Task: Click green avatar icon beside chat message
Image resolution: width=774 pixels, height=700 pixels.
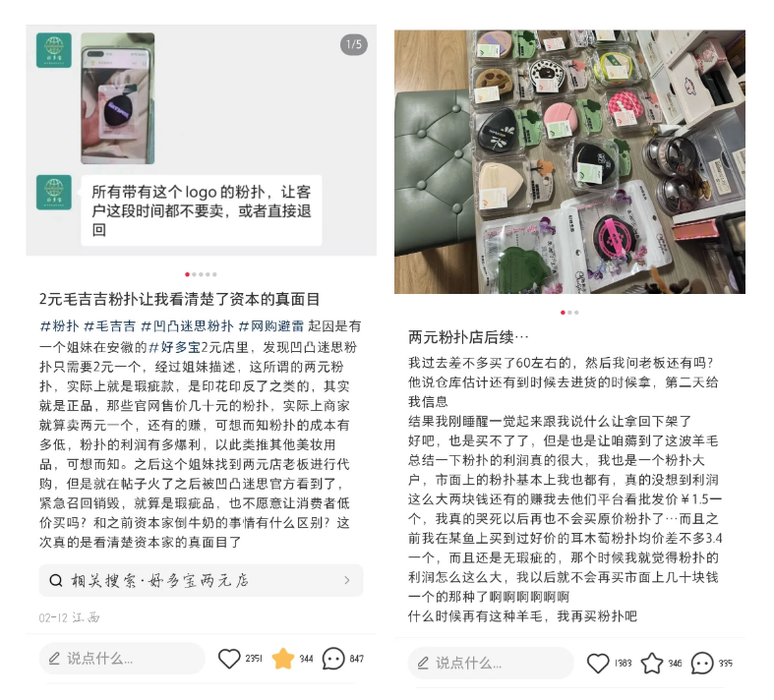Action: pyautogui.click(x=54, y=193)
